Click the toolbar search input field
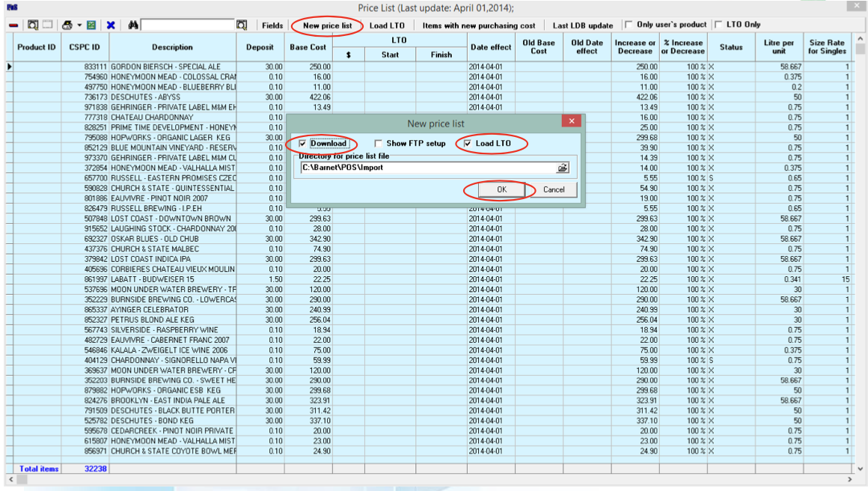Viewport: 868px width, 491px height. coord(189,25)
